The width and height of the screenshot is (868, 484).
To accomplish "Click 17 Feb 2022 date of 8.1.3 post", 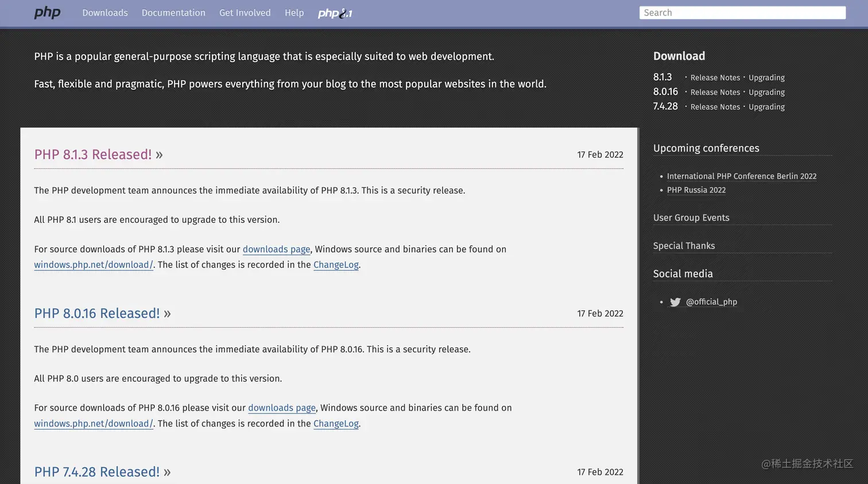I will coord(600,154).
